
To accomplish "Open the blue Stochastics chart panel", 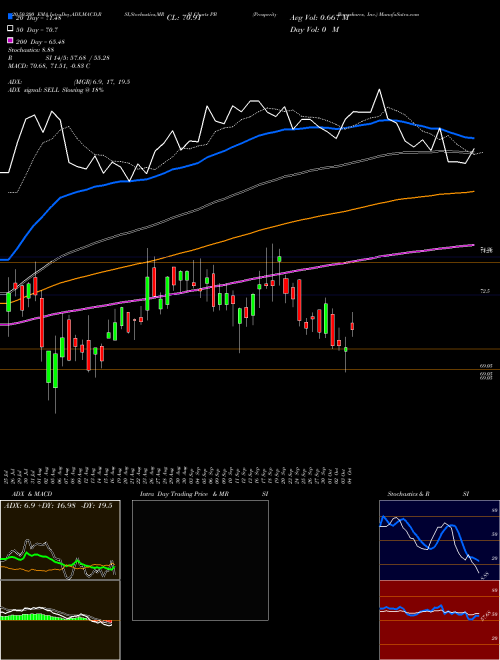I will pyautogui.click(x=439, y=540).
